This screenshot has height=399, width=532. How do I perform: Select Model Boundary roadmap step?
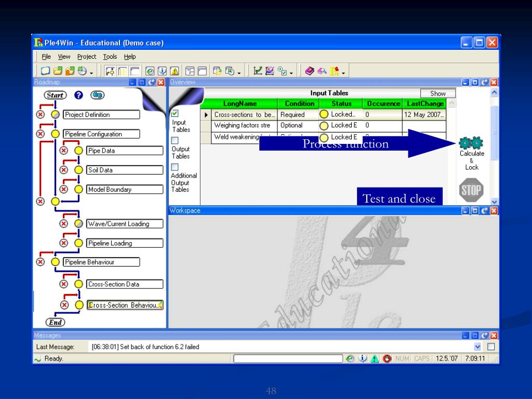[125, 189]
